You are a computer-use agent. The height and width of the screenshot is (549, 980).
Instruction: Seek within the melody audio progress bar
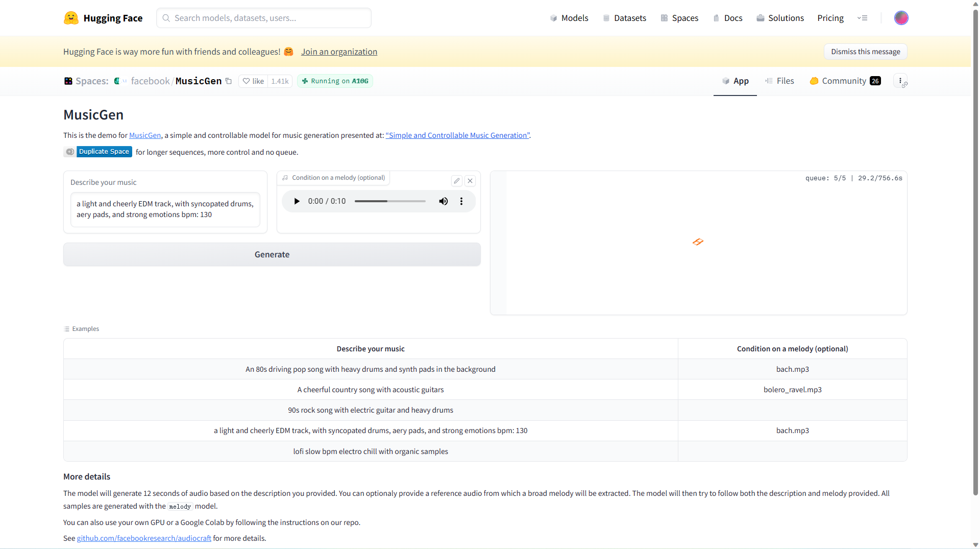(x=390, y=201)
